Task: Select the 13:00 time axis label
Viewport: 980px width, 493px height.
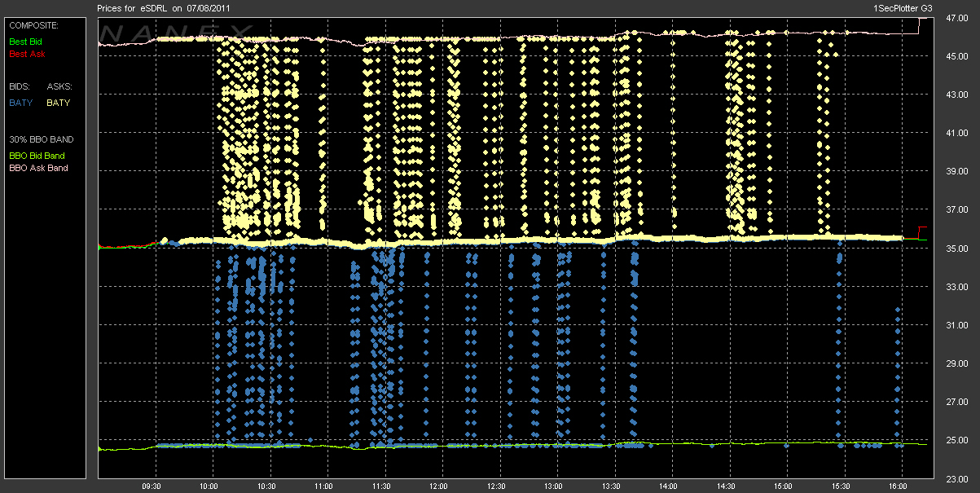Action: pos(554,486)
